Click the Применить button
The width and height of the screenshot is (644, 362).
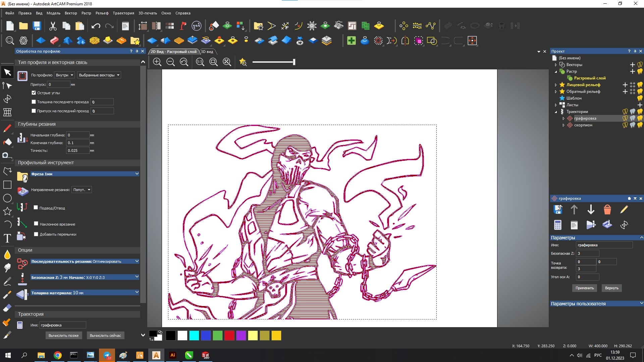coord(584,288)
